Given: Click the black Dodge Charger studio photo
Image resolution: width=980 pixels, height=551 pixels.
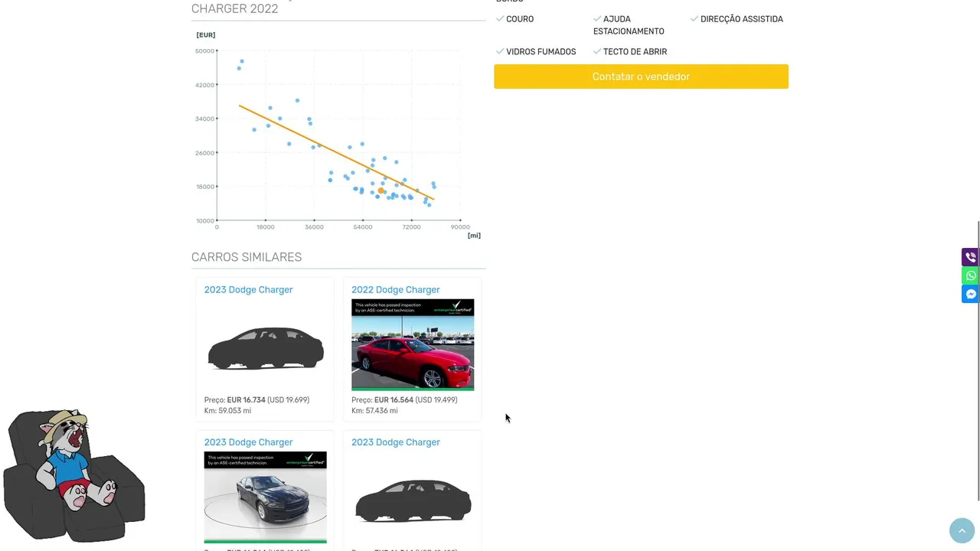Looking at the screenshot, I should [266, 497].
